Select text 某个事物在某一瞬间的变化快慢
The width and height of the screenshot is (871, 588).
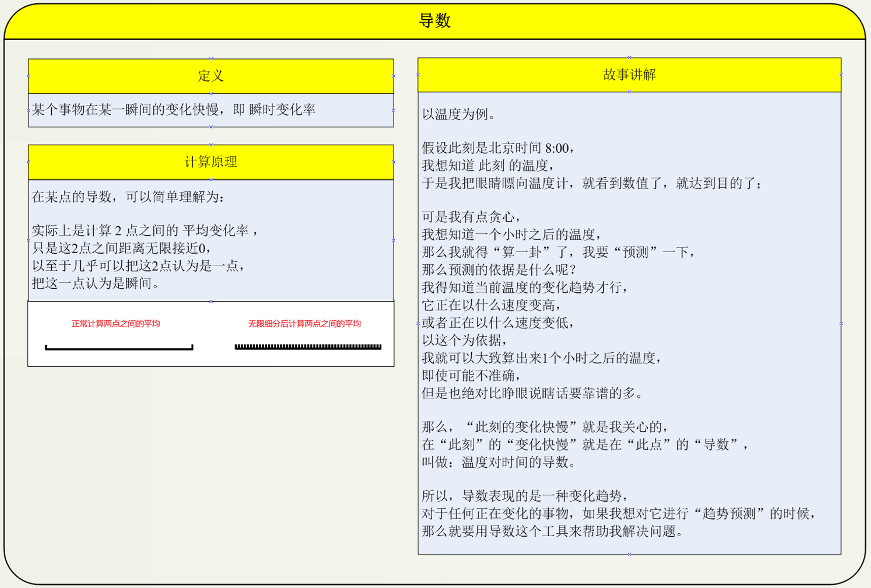click(x=125, y=110)
